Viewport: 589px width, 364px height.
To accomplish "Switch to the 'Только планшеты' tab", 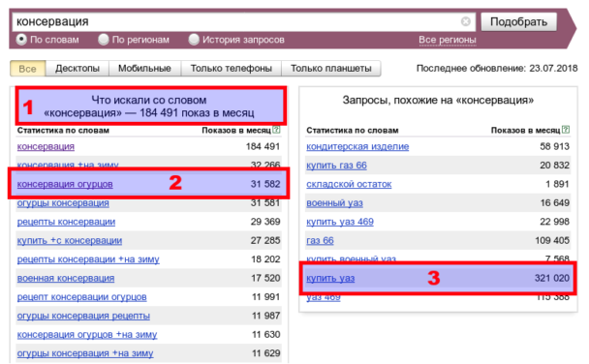I will (x=331, y=69).
